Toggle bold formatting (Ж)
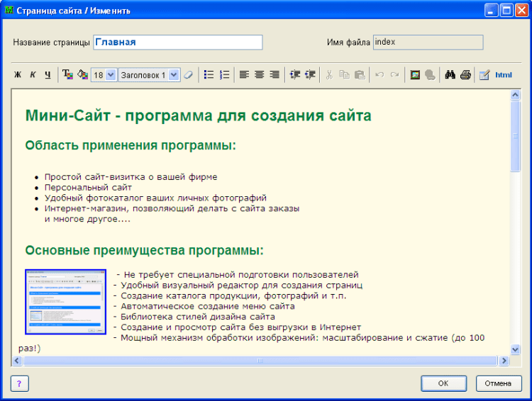 pyautogui.click(x=18, y=74)
